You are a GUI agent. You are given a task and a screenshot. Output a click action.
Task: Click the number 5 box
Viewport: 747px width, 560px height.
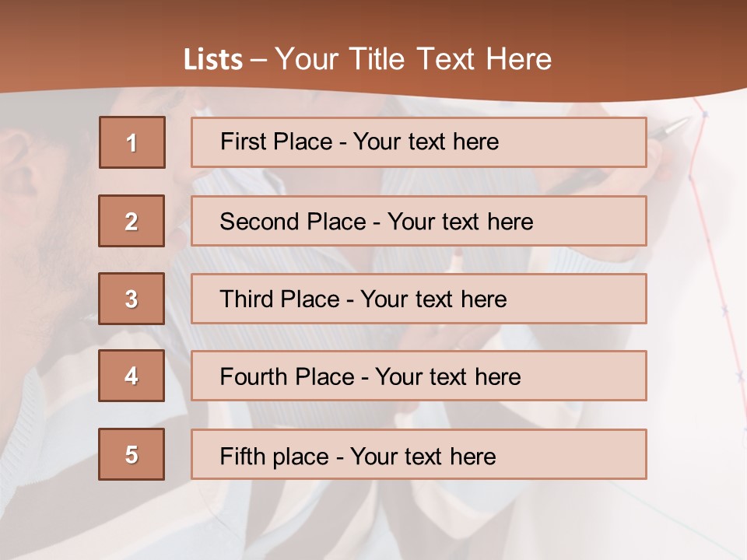coord(132,454)
